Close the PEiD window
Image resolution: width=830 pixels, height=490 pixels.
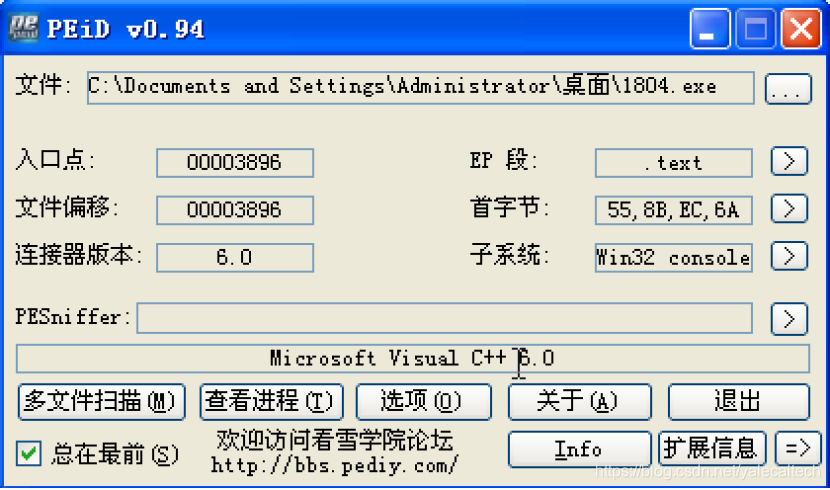click(x=801, y=29)
